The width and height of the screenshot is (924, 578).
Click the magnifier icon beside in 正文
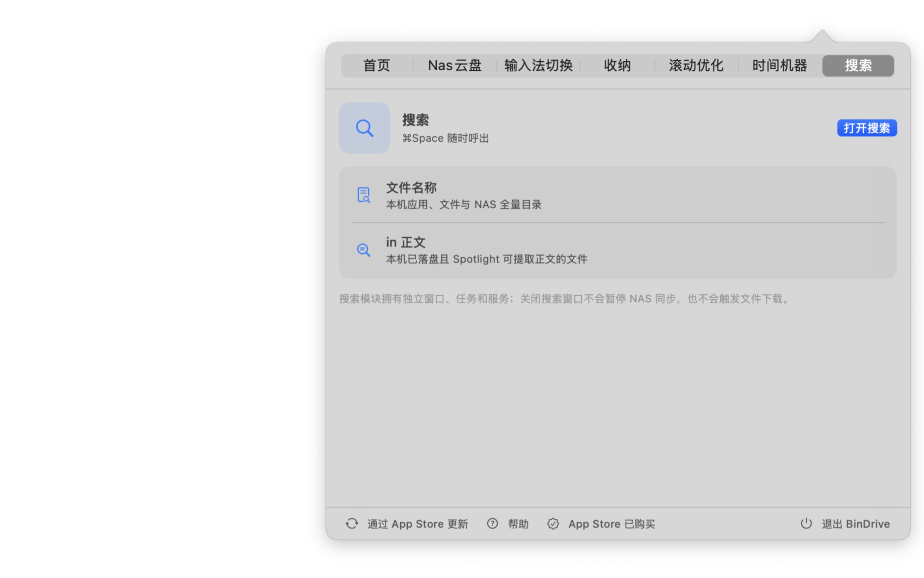point(364,250)
